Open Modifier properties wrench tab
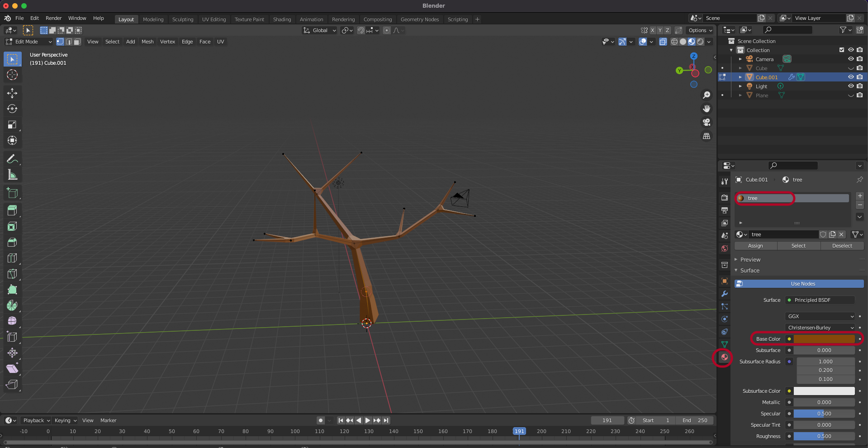Screen dimensions: 868x448 click(x=724, y=294)
